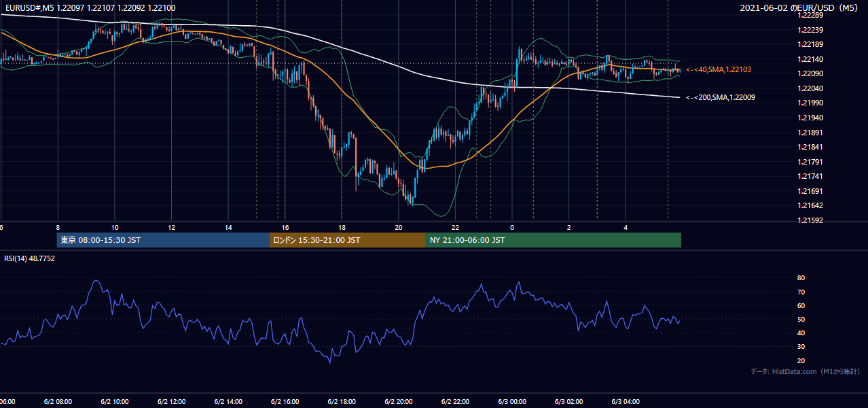This screenshot has height=408, width=868.
Task: Click the RSI axis 40 level label
Action: pos(801,333)
